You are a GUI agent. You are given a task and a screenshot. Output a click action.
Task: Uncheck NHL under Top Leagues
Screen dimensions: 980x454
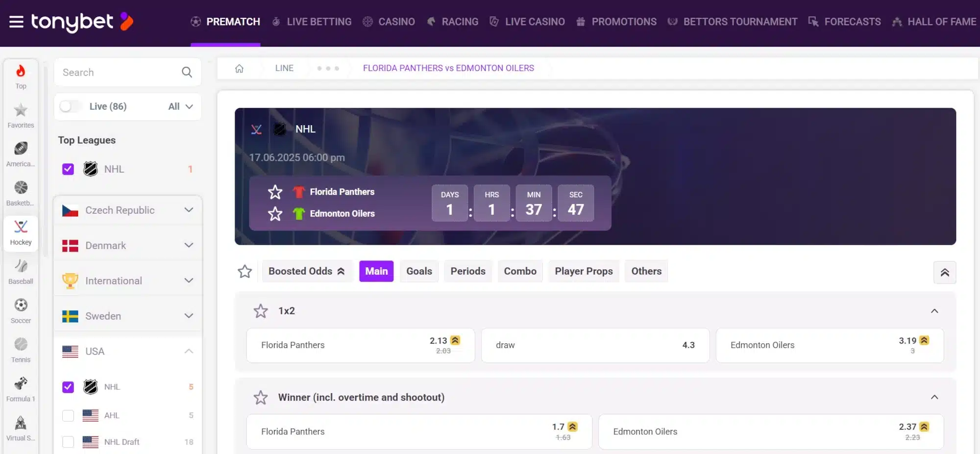click(68, 169)
